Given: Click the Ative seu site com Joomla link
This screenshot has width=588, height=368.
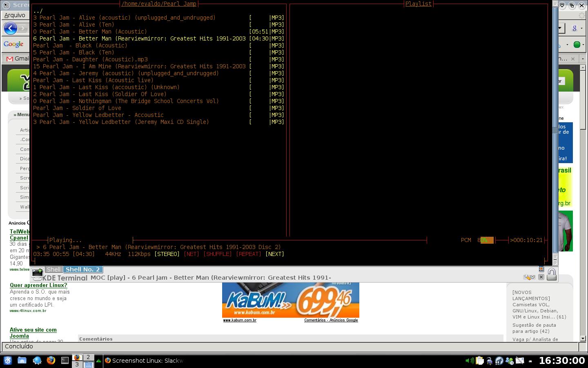Looking at the screenshot, I should [x=33, y=333].
